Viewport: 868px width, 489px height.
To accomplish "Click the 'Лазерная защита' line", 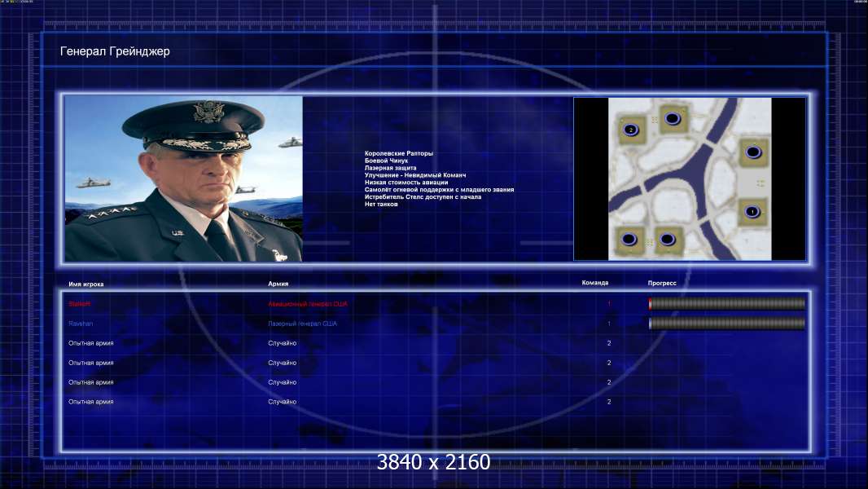I will coord(390,168).
